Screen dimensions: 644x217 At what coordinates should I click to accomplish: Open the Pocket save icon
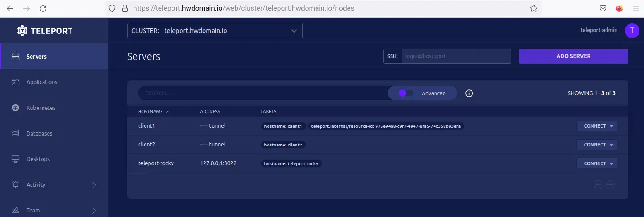603,8
